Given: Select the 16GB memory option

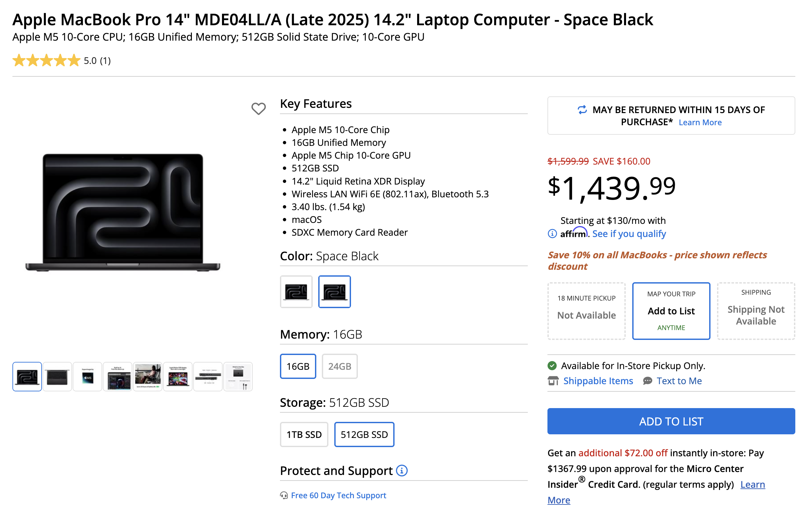Looking at the screenshot, I should pos(298,366).
